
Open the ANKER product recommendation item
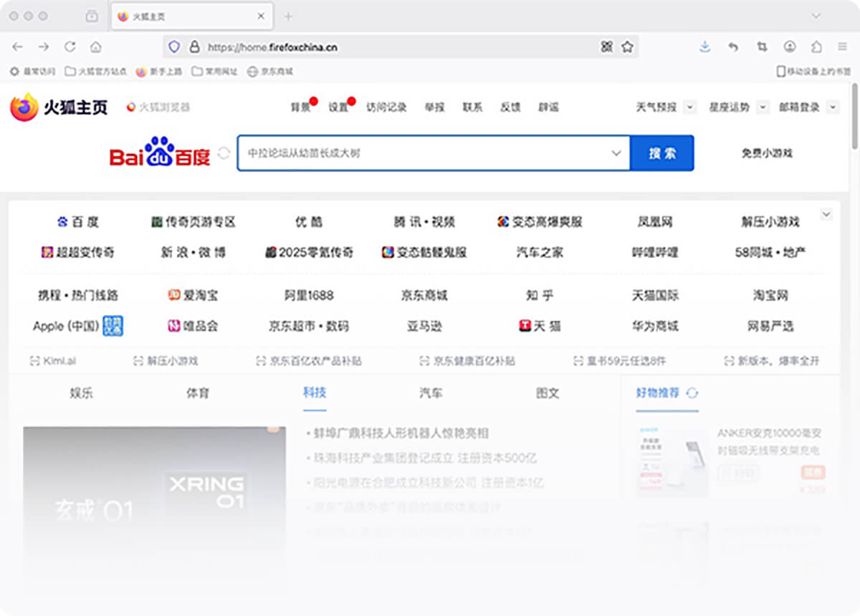tap(730, 462)
